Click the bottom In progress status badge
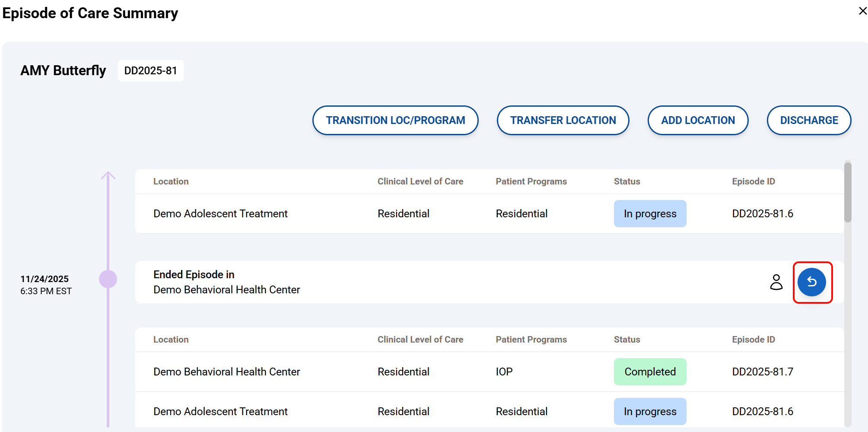868x432 pixels. pos(649,411)
